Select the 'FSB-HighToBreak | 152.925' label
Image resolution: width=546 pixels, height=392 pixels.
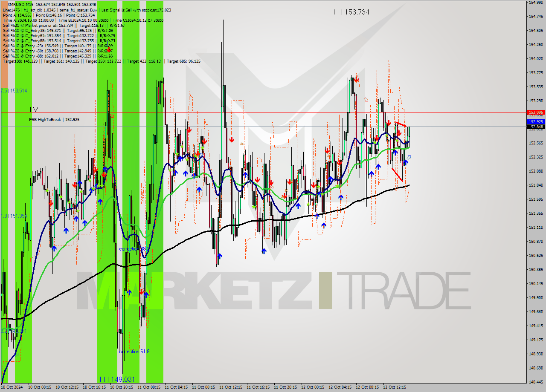click(54, 120)
